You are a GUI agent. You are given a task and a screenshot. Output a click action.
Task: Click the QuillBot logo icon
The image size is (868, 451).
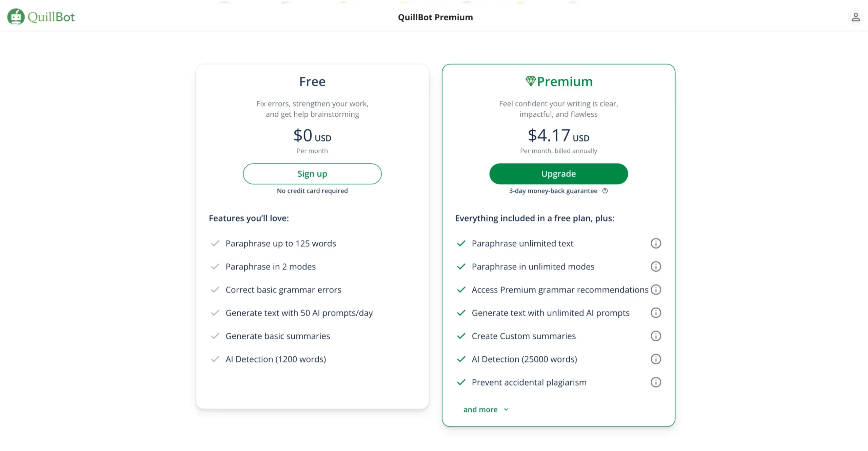[15, 17]
